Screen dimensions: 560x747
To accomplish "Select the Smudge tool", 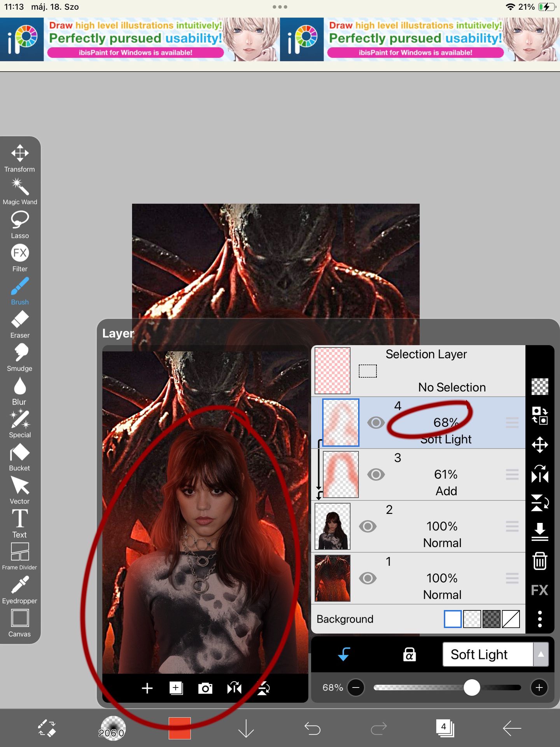I will point(20,358).
